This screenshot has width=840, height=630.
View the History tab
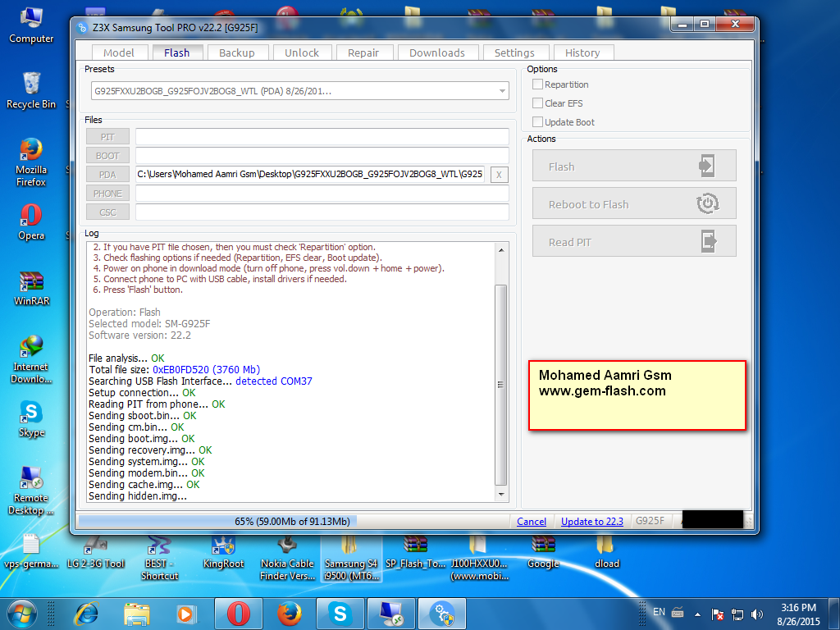point(582,52)
